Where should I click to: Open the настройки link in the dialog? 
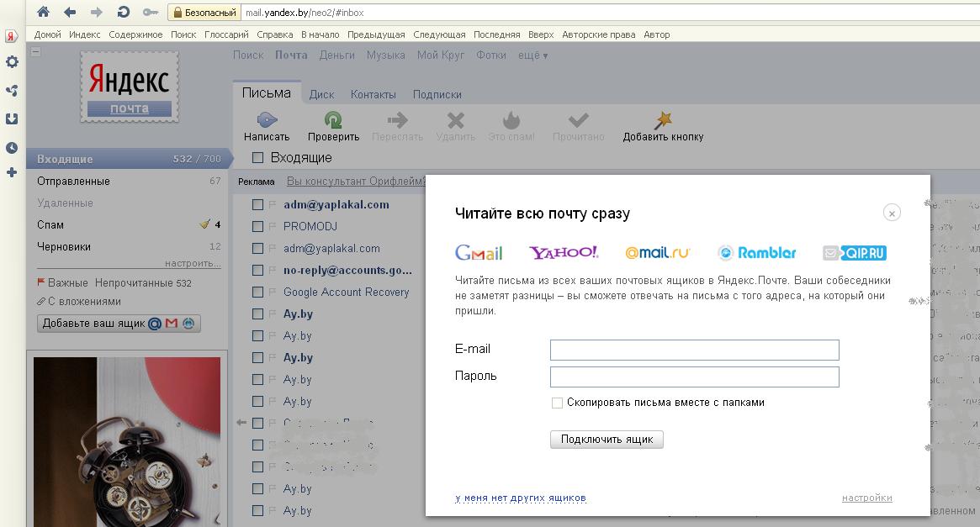pos(867,498)
